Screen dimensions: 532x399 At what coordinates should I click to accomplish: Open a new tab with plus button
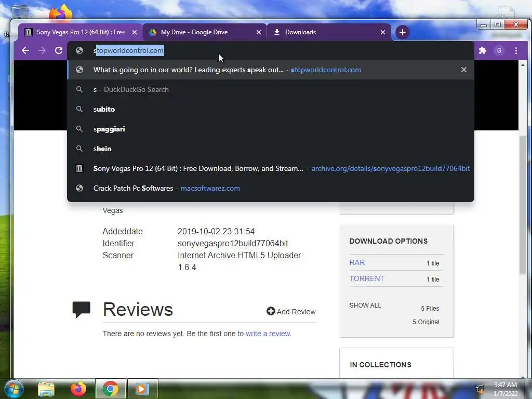pyautogui.click(x=403, y=32)
